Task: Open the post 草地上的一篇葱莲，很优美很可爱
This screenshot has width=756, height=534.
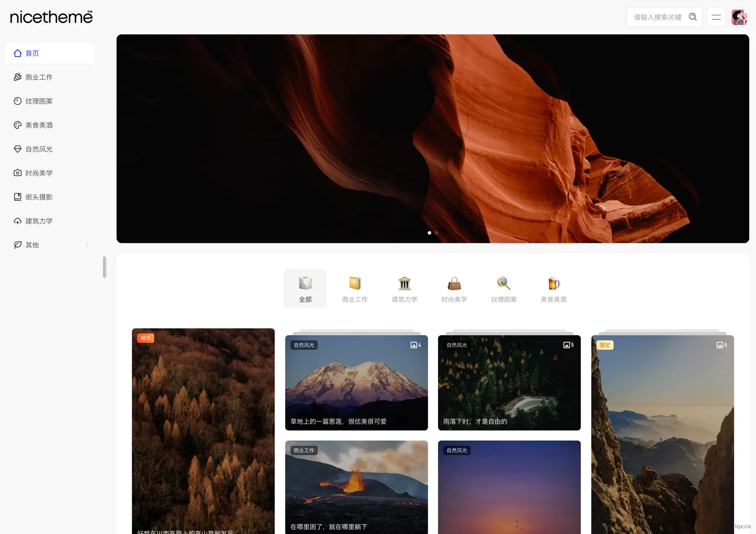Action: pos(356,383)
